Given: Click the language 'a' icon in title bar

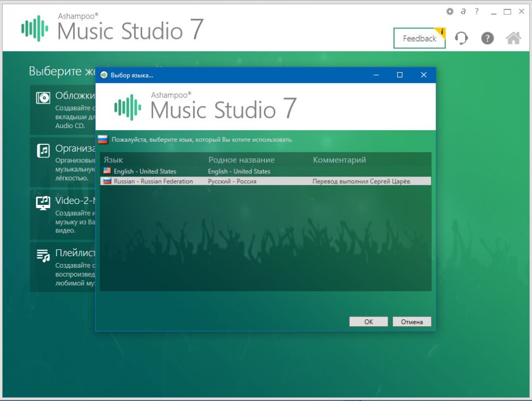Looking at the screenshot, I should tap(463, 11).
